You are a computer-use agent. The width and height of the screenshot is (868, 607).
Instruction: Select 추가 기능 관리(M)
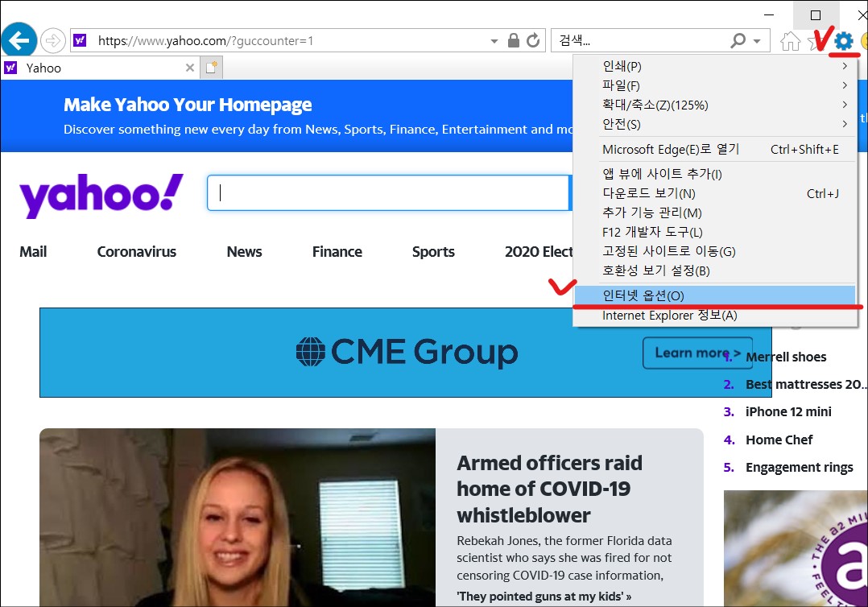715,213
